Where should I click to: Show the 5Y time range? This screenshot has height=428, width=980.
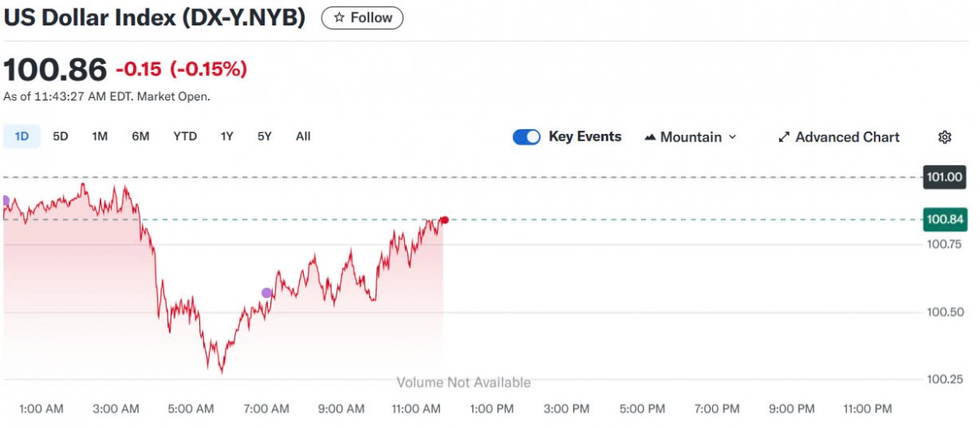[264, 136]
